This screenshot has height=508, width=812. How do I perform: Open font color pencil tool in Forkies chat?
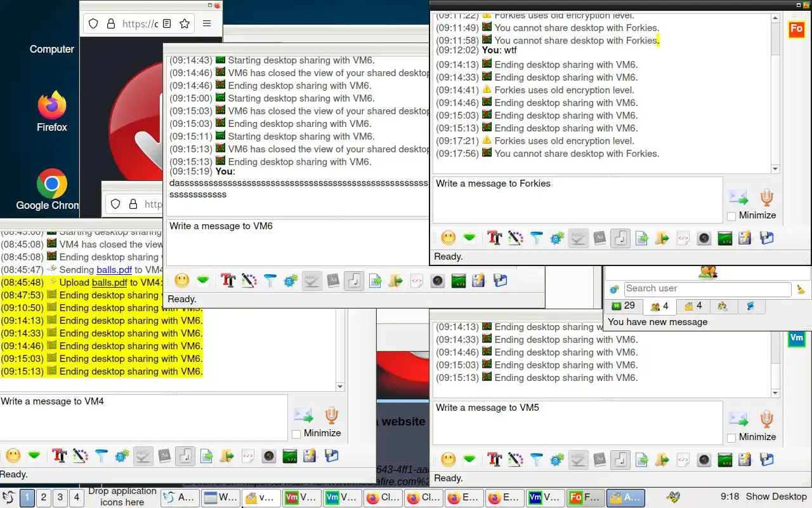(x=515, y=238)
